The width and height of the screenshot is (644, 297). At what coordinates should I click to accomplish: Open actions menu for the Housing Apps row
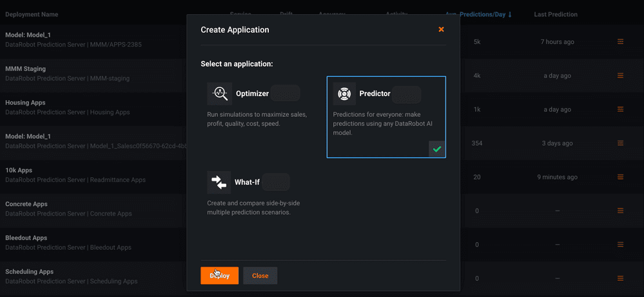click(621, 109)
